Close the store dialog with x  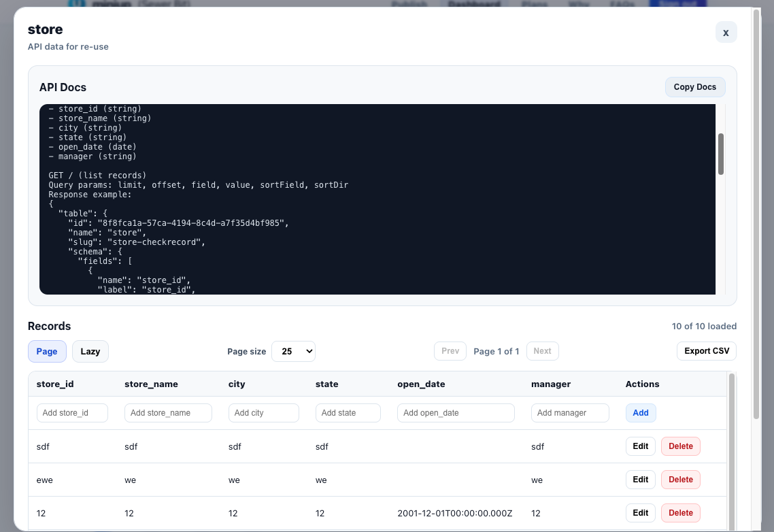pos(726,33)
